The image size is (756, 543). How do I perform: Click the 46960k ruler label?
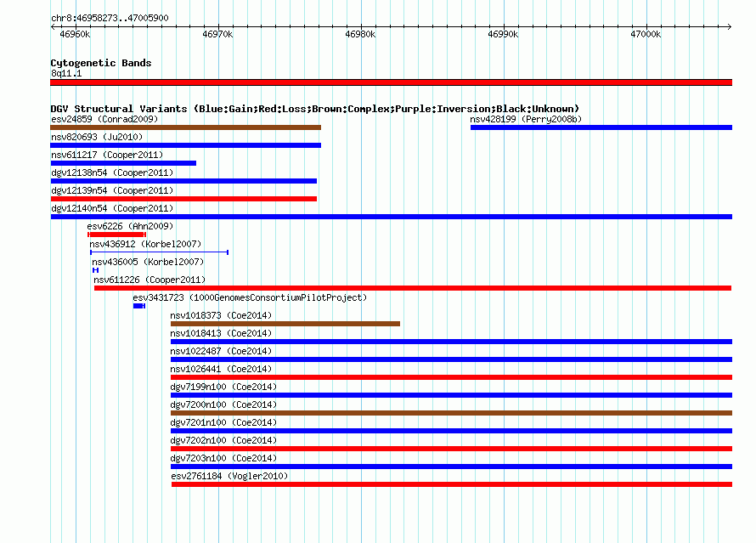coord(75,34)
